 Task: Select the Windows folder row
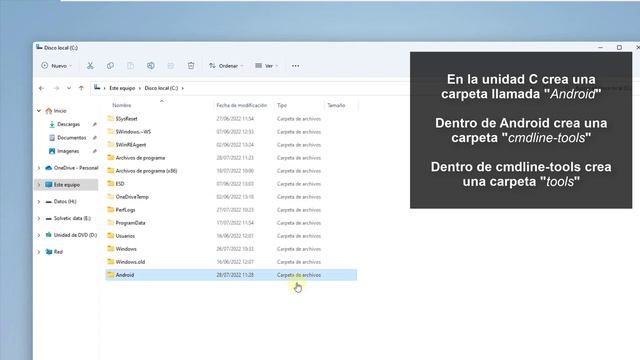click(231, 249)
